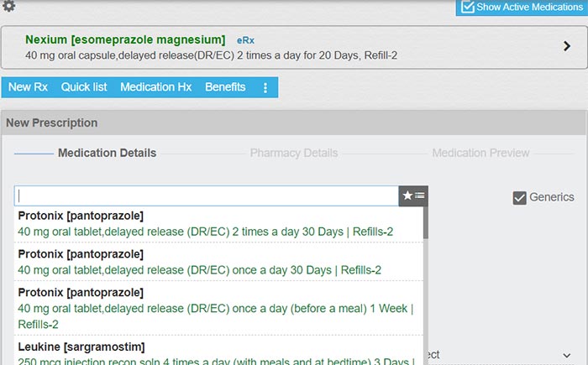
Task: Open the three-dot more options menu
Action: point(265,87)
